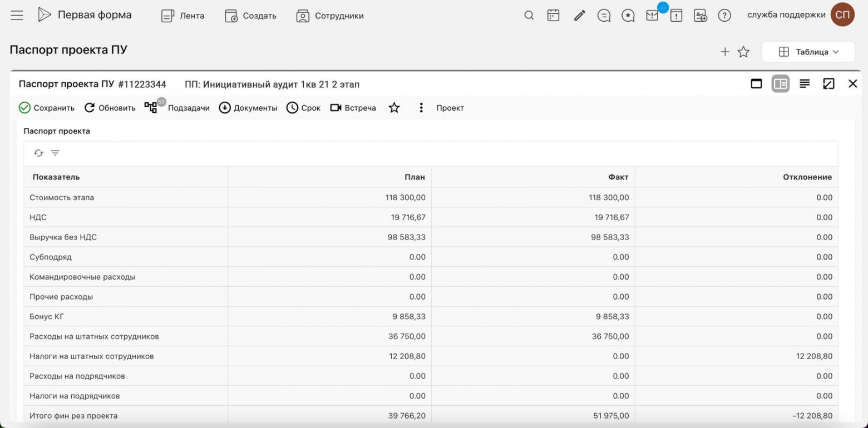The image size is (868, 428).
Task: Open Сотрудники in top navigation
Action: coord(330,16)
